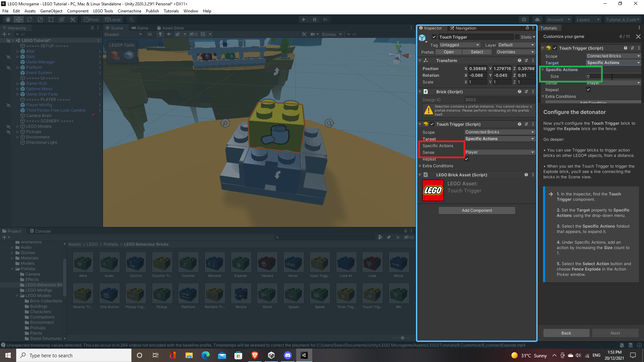
Task: Lock the Hierarchy panel
Action: click(92, 28)
